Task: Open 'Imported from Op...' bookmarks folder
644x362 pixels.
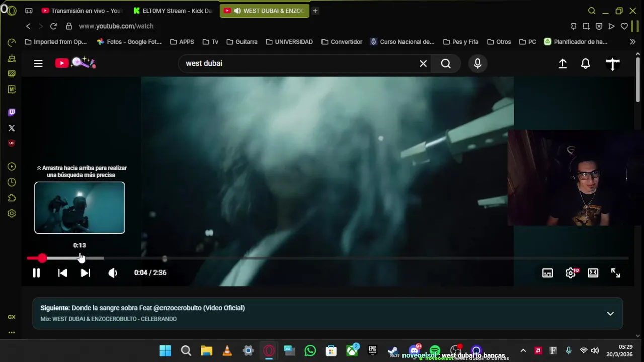Action: [x=55, y=42]
